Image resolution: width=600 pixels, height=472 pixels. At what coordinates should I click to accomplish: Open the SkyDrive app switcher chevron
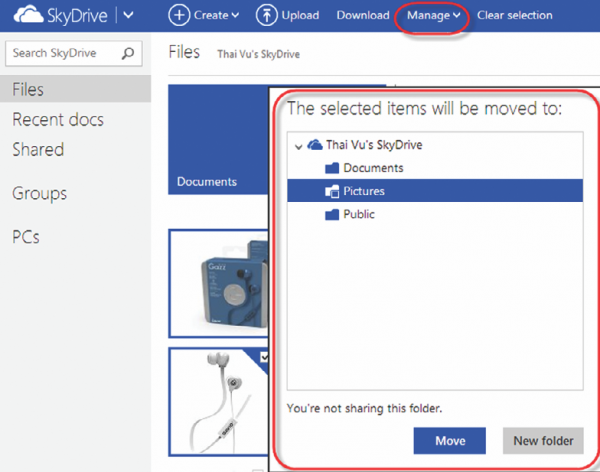click(128, 15)
